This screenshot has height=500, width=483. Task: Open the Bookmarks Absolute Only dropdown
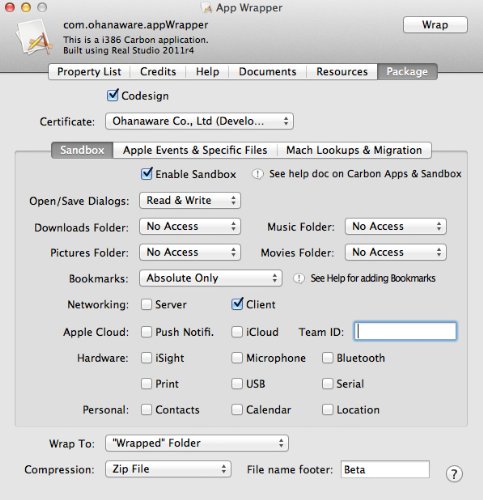pyautogui.click(x=211, y=278)
